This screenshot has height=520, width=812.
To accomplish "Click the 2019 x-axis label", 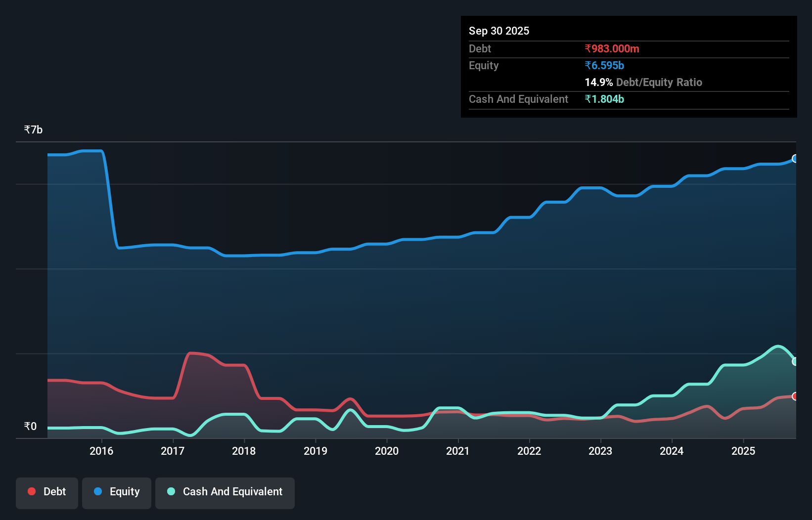I will [x=316, y=451].
